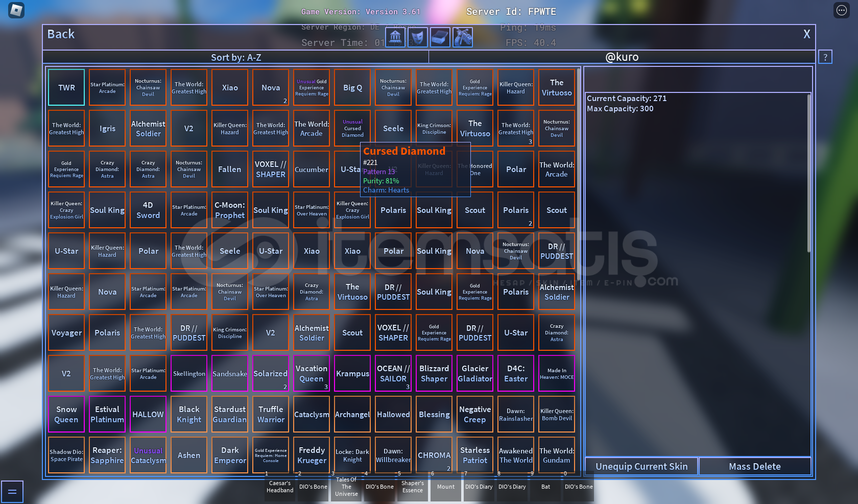Select the Krampus skin
858x504 pixels.
point(352,373)
